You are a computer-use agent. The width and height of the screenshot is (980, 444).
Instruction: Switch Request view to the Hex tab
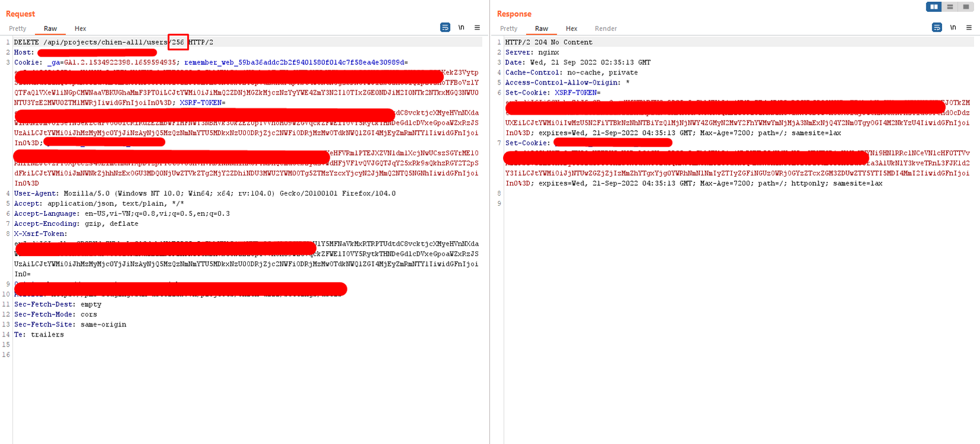point(80,29)
